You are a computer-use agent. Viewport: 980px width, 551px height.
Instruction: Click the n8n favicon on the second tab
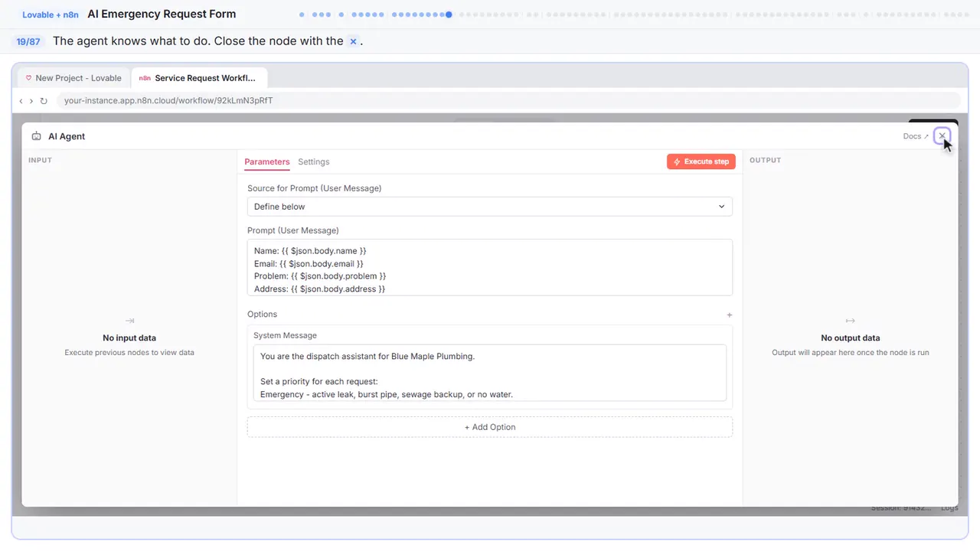click(x=145, y=78)
